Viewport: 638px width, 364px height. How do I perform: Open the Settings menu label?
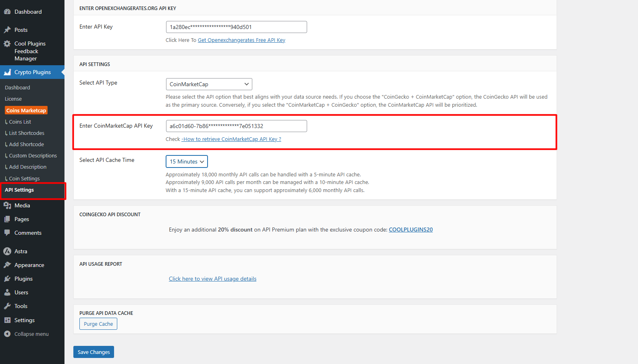point(25,320)
